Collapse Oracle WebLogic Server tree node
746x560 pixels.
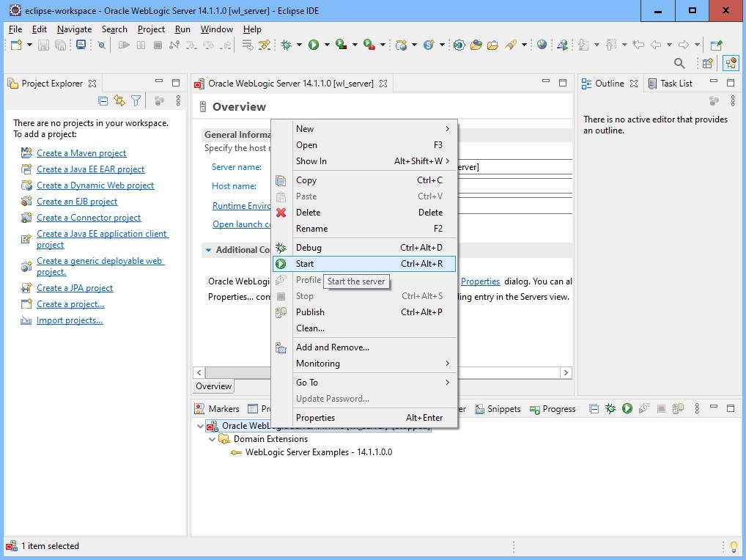click(x=200, y=426)
